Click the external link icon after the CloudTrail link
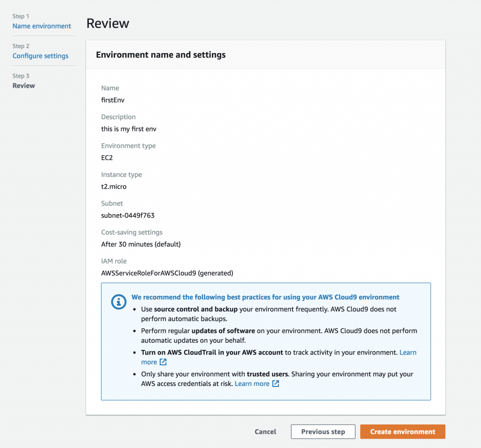 [x=163, y=362]
